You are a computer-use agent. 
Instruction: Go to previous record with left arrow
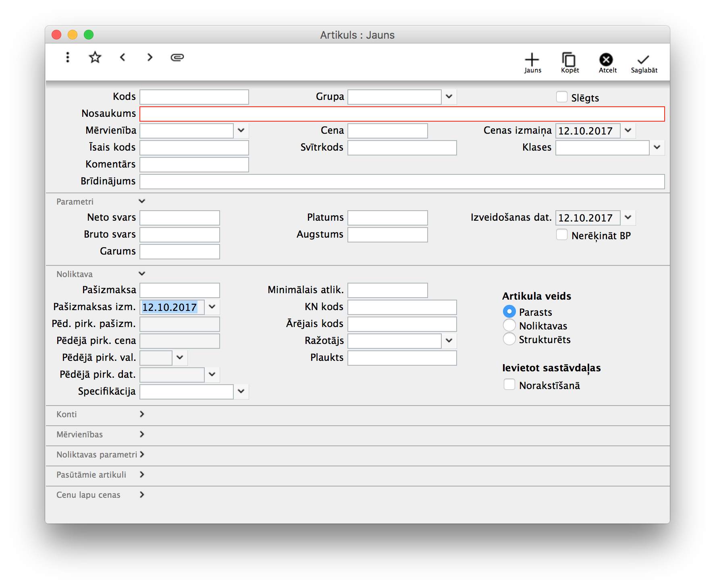point(123,58)
